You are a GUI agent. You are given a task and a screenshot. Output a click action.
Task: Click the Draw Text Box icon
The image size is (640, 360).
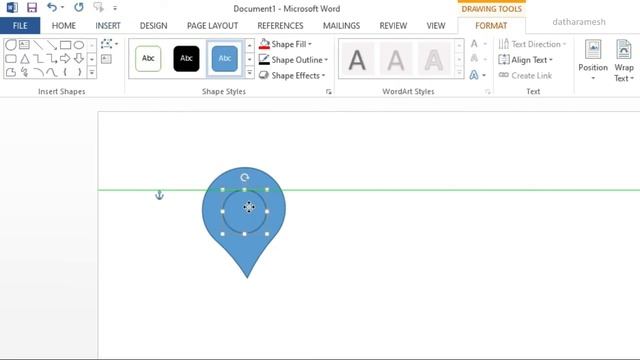coord(106,59)
